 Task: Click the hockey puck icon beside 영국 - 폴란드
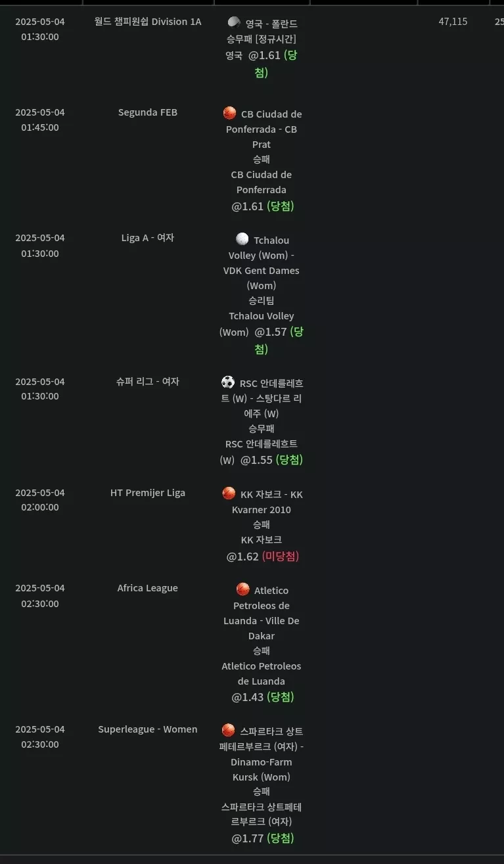click(x=234, y=22)
